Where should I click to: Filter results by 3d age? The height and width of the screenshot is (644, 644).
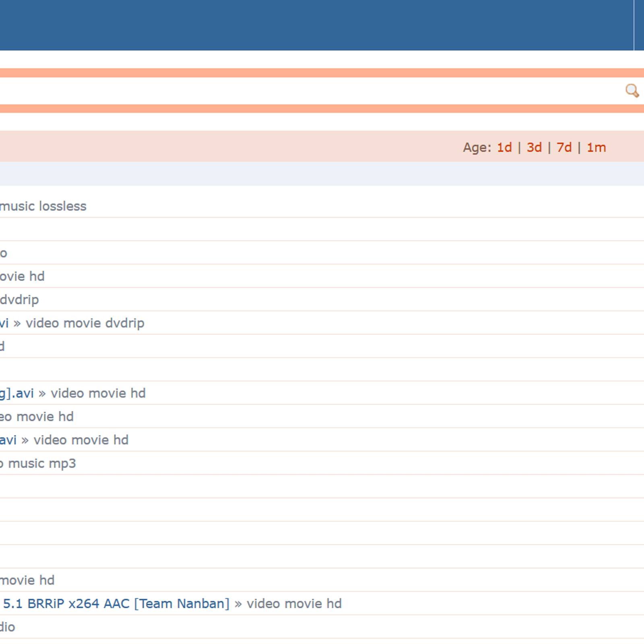(x=534, y=147)
